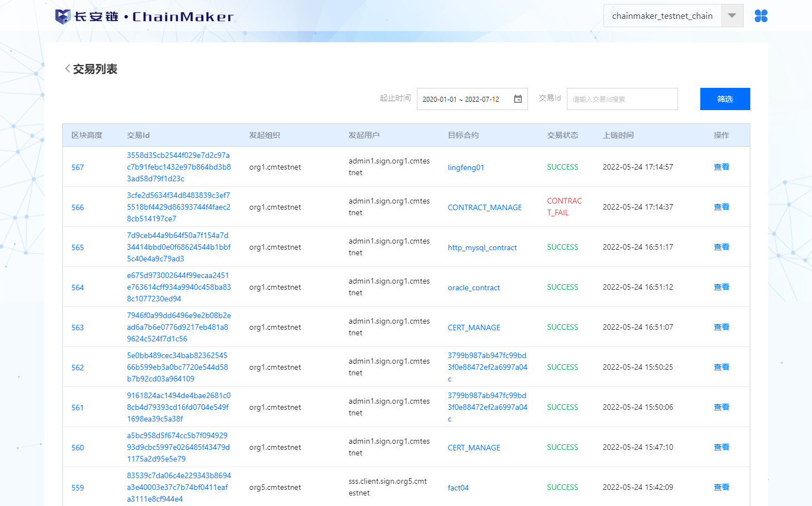Click transaction Id starting with 5e0bb489cec
812x506 pixels.
pyautogui.click(x=177, y=367)
